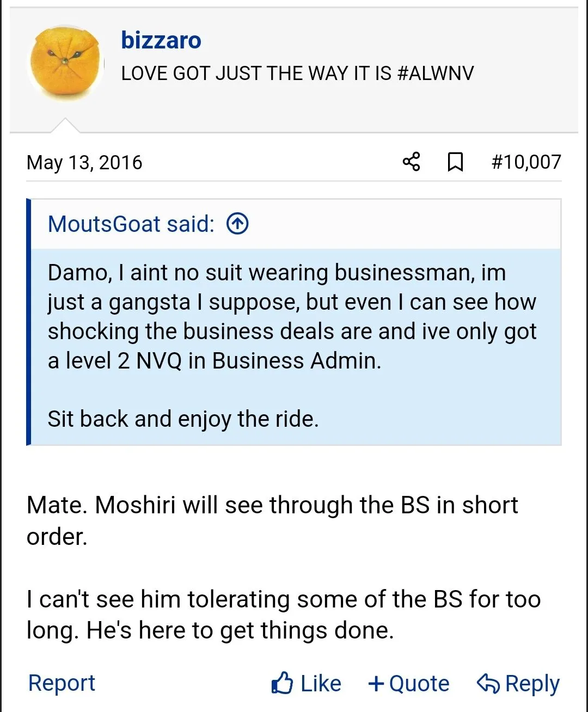
Task: Click the Like label text
Action: click(321, 683)
